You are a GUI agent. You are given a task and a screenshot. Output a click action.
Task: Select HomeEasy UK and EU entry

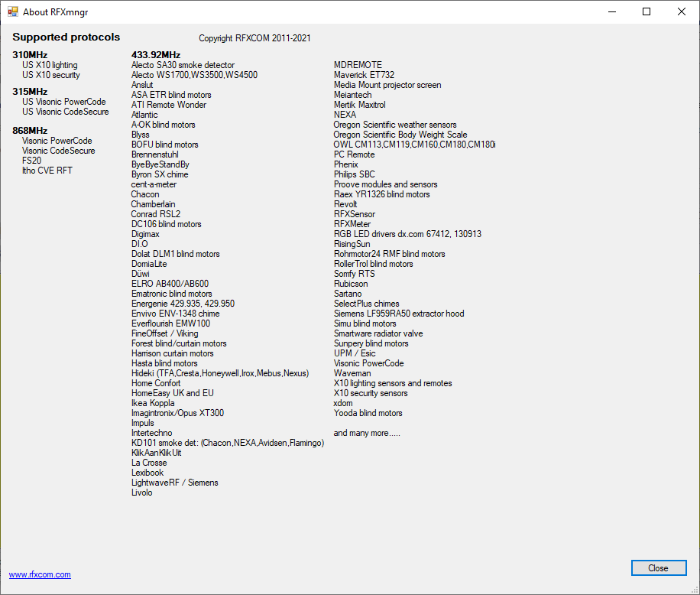pos(173,393)
